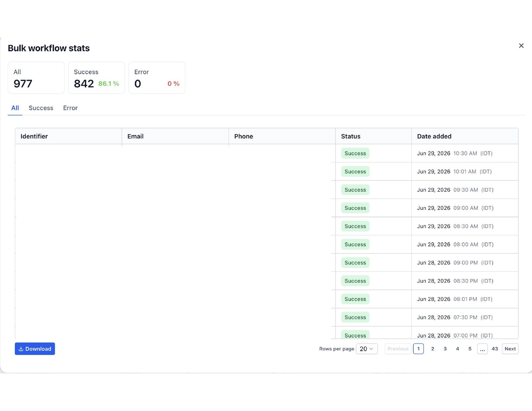The width and height of the screenshot is (532, 411).
Task: Click Success badge in 10:30 AM row
Action: 355,153
